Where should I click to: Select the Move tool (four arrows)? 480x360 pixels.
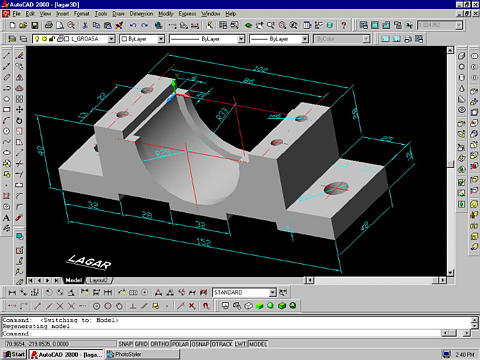(x=19, y=110)
